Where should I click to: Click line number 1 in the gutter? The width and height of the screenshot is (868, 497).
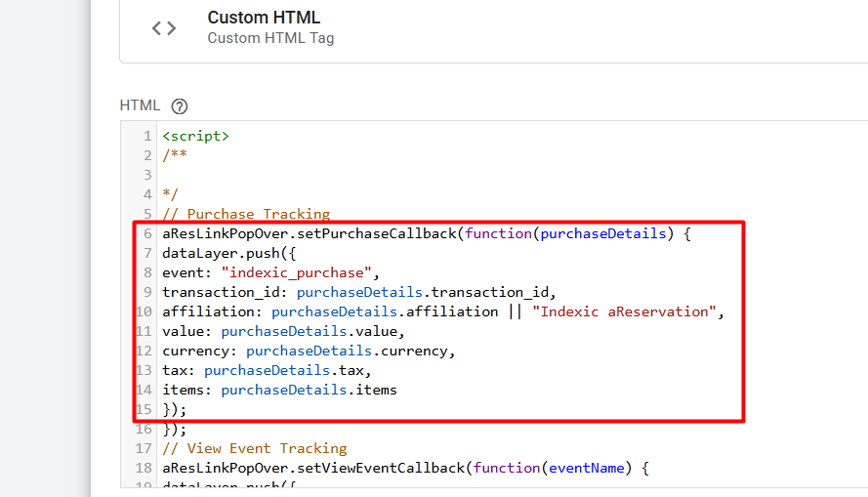[x=146, y=136]
